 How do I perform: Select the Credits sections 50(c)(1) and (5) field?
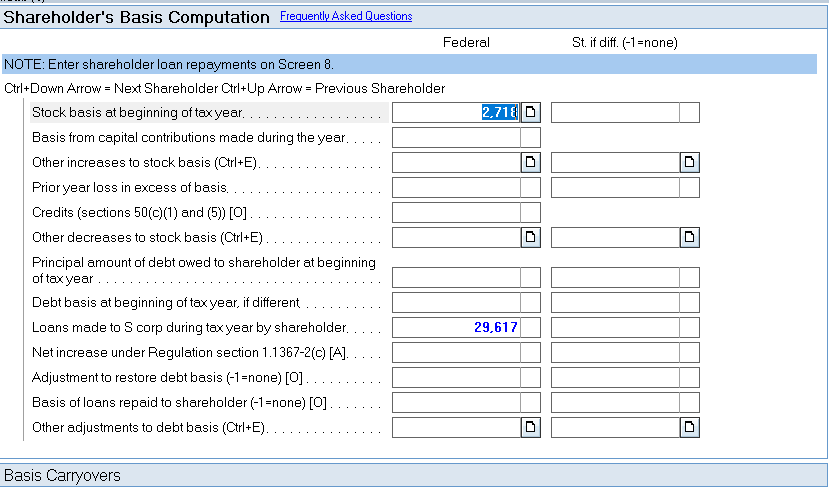(x=456, y=212)
